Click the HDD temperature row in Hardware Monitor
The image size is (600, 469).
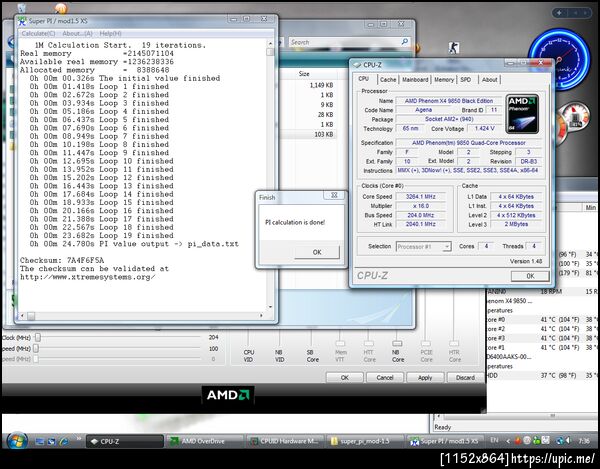[543, 376]
